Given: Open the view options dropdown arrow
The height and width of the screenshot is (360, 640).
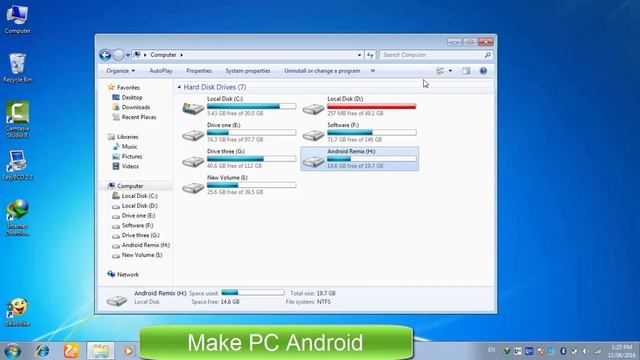Looking at the screenshot, I should pyautogui.click(x=450, y=71).
